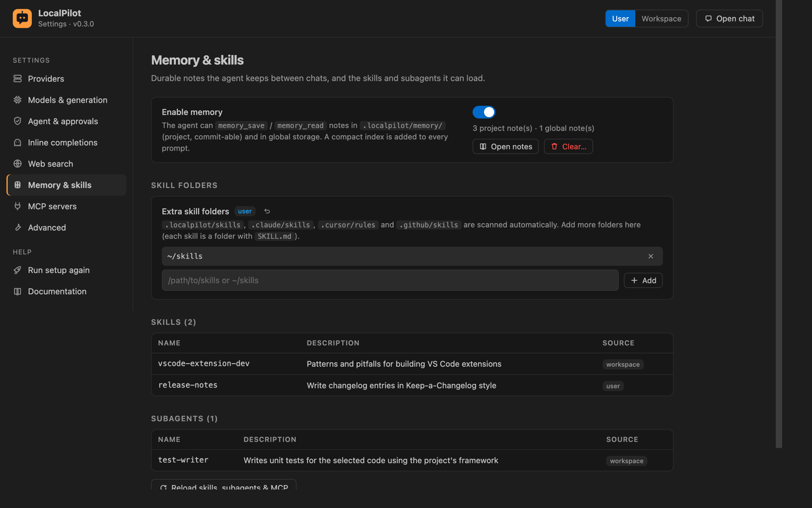Image resolution: width=812 pixels, height=508 pixels.
Task: Click the reload icon beside Reload skills
Action: coord(163,488)
